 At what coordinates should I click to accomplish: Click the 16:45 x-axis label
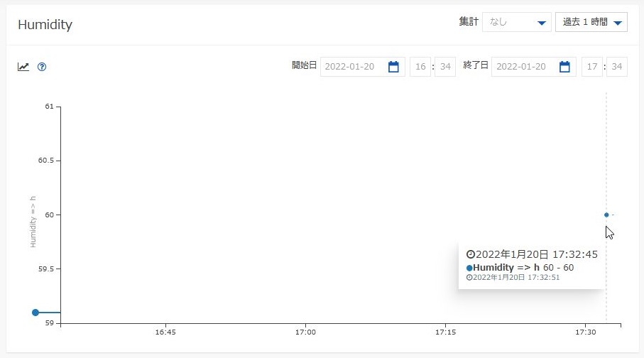click(x=165, y=332)
